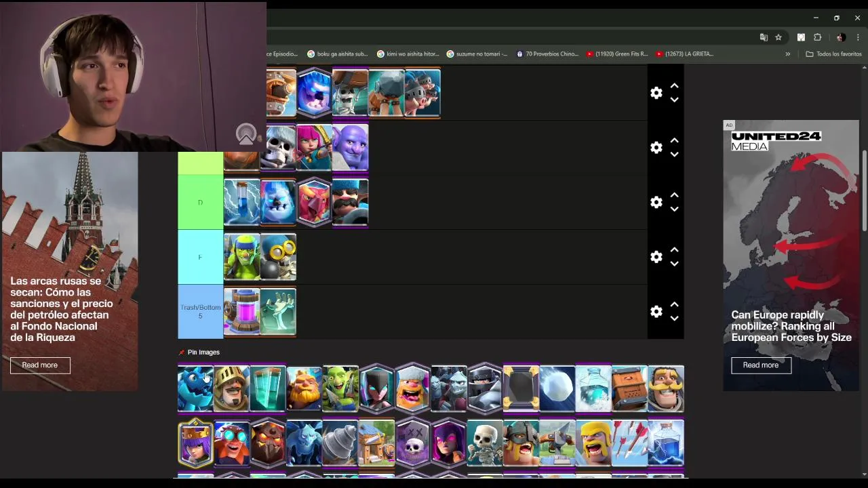The image size is (868, 488).
Task: Click the purple Bowler card
Action: point(350,147)
